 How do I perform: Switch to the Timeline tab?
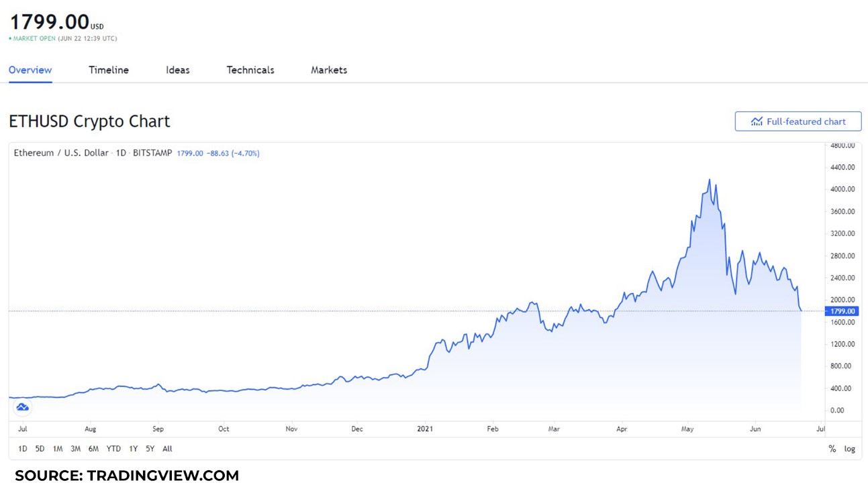tap(109, 70)
